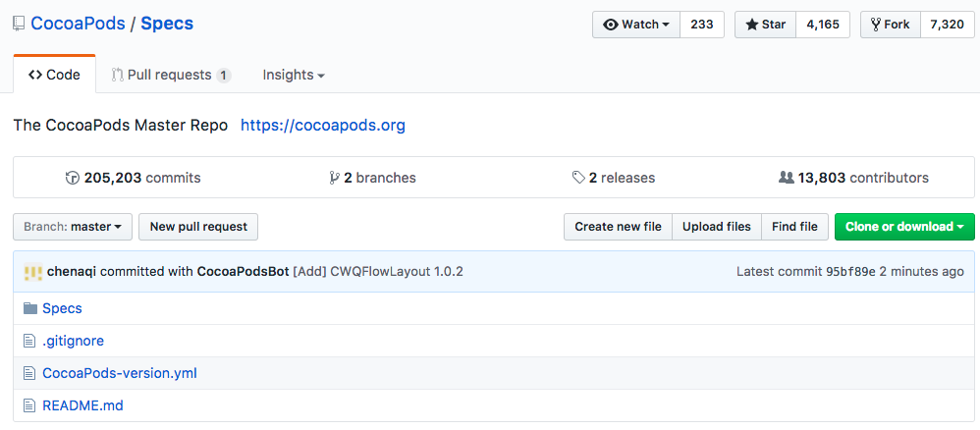The image size is (980, 430).
Task: Expand the Insights tab dropdown
Action: [294, 76]
